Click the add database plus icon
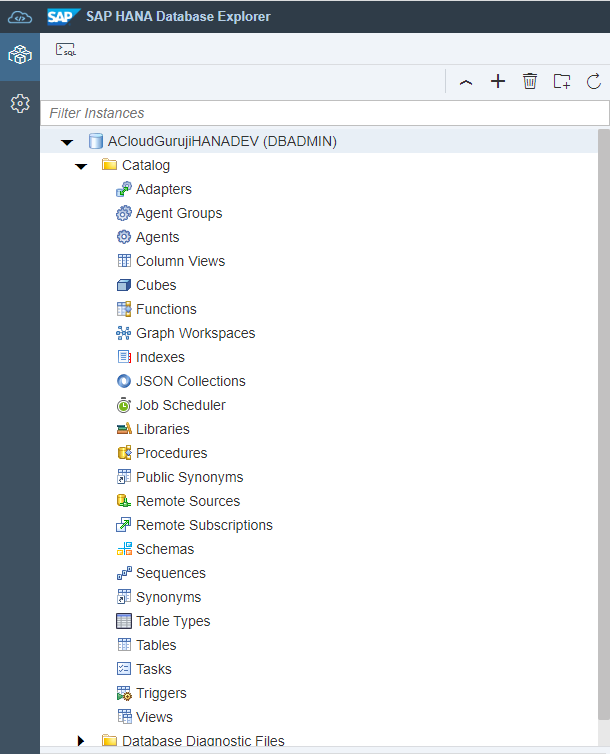The height and width of the screenshot is (754, 610). click(498, 82)
